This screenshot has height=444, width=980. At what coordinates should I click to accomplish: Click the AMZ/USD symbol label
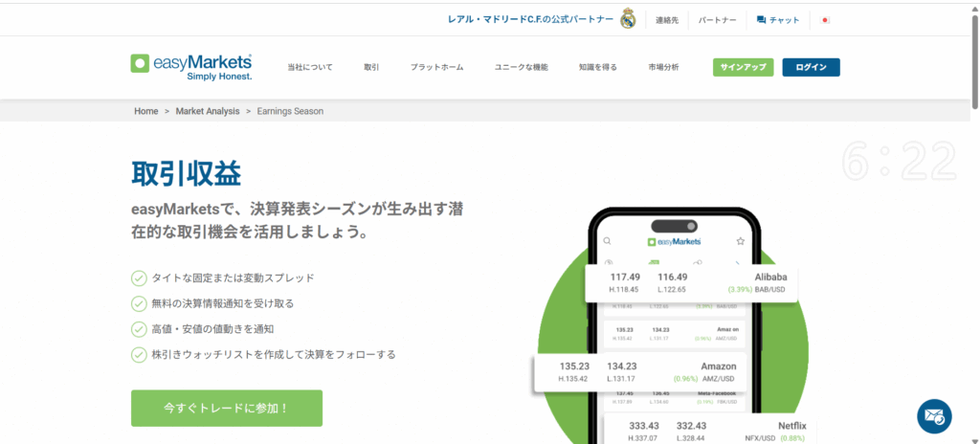point(718,379)
